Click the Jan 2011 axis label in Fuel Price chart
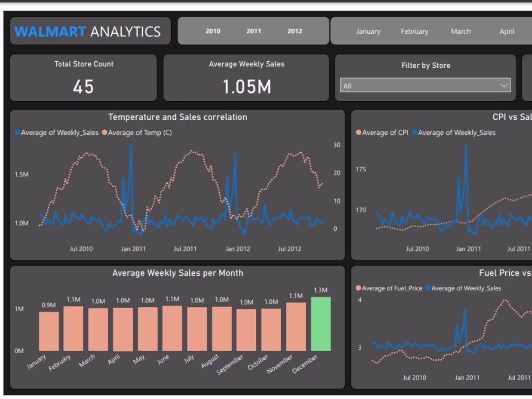This screenshot has width=532, height=399. click(467, 378)
